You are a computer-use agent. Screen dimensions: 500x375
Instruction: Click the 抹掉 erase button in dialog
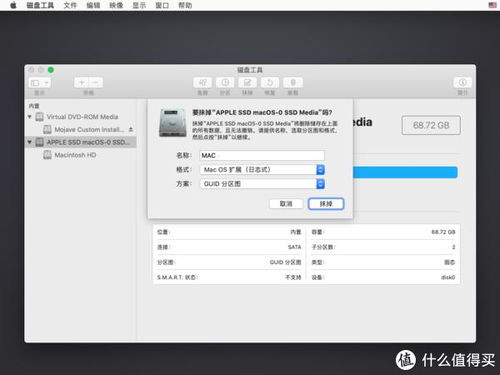(326, 204)
